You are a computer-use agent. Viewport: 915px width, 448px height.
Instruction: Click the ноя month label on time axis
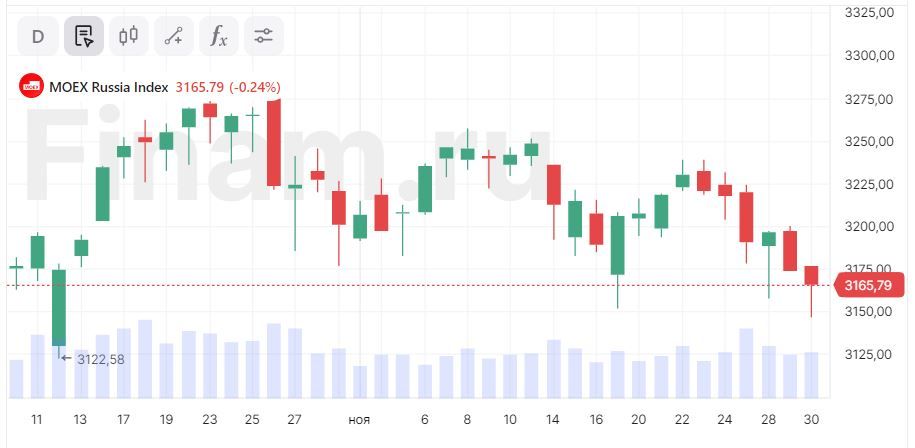click(x=359, y=420)
